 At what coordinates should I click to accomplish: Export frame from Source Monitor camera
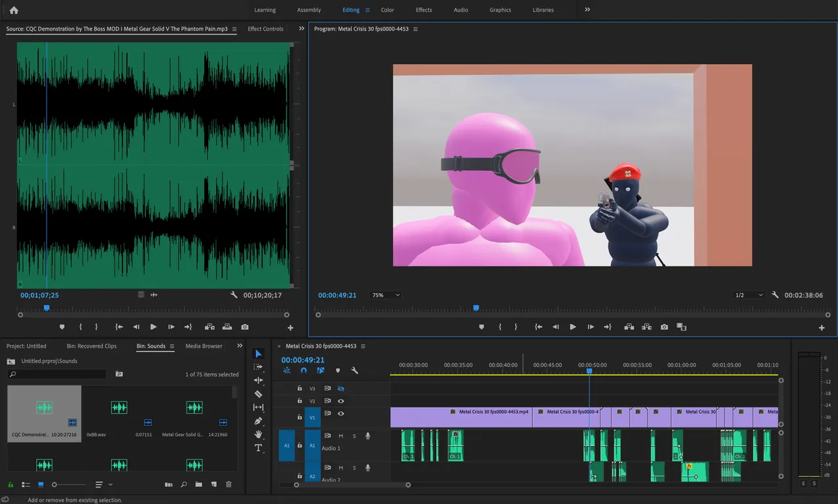coord(244,327)
